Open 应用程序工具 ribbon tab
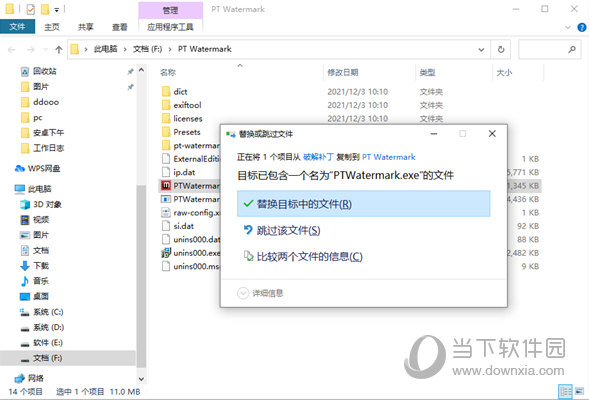The height and width of the screenshot is (400, 589). coord(170,27)
